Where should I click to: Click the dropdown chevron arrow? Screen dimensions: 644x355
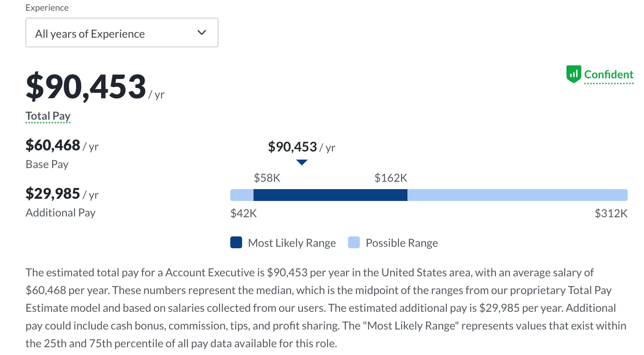202,33
